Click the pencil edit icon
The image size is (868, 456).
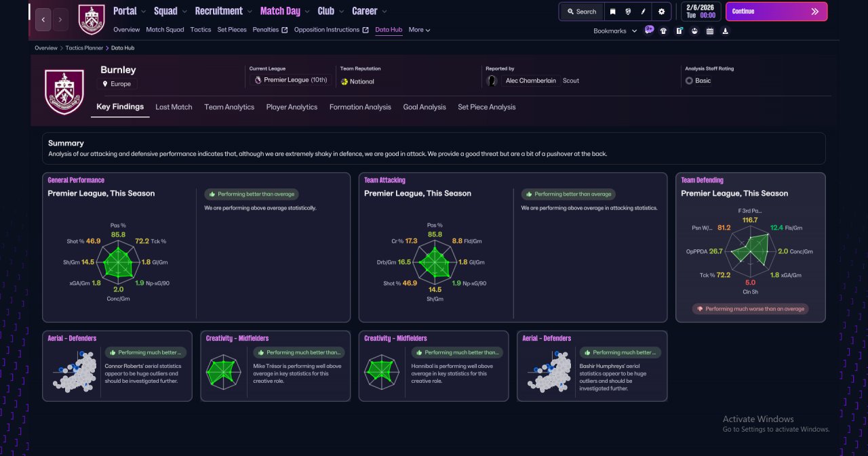tap(643, 12)
